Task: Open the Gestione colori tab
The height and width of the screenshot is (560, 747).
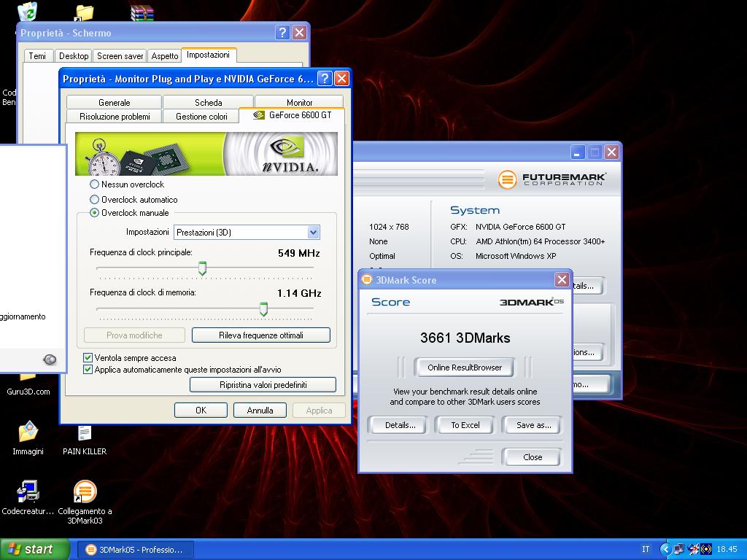Action: point(201,116)
